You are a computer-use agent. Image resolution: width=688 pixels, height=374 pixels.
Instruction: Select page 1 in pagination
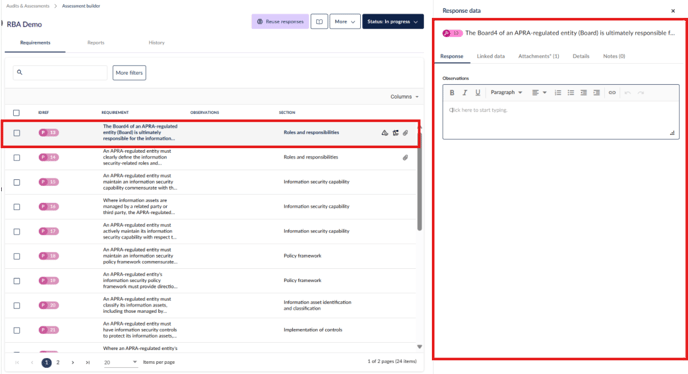47,363
